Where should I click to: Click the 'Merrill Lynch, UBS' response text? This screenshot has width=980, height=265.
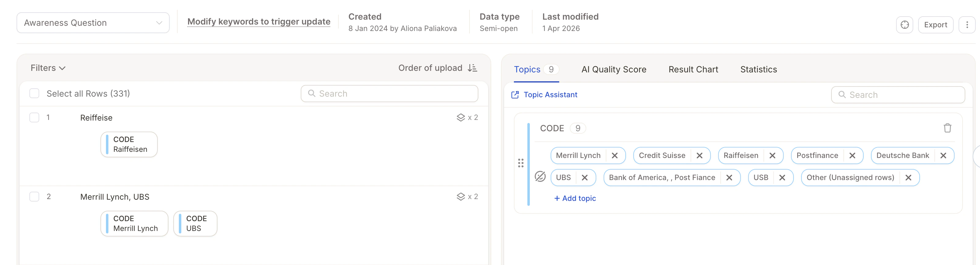115,197
